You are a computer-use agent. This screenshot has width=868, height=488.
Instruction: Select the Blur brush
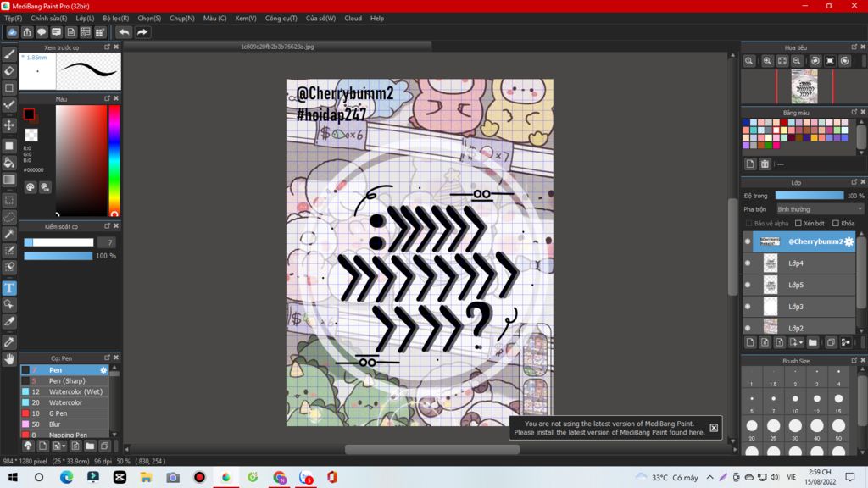point(64,424)
